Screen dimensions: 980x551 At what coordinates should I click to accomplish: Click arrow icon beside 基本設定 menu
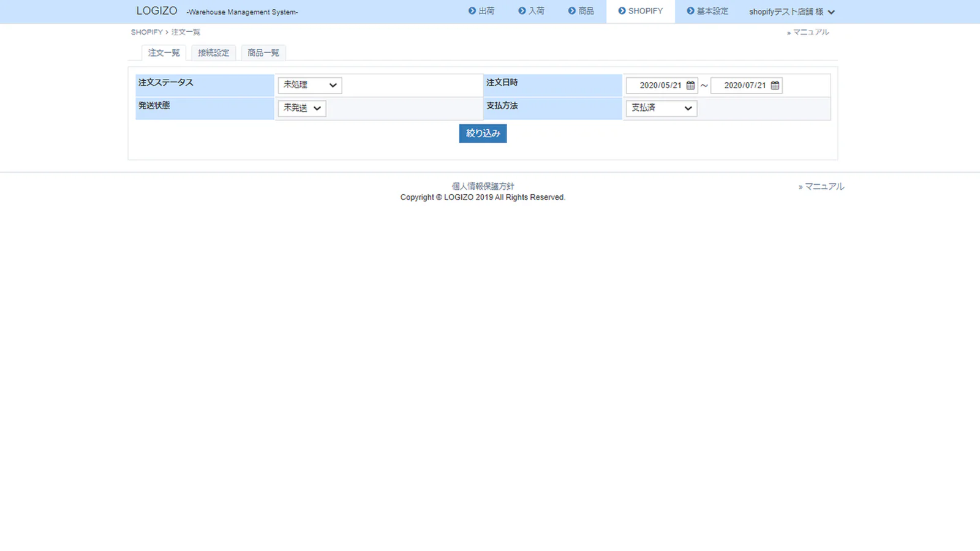pos(690,11)
